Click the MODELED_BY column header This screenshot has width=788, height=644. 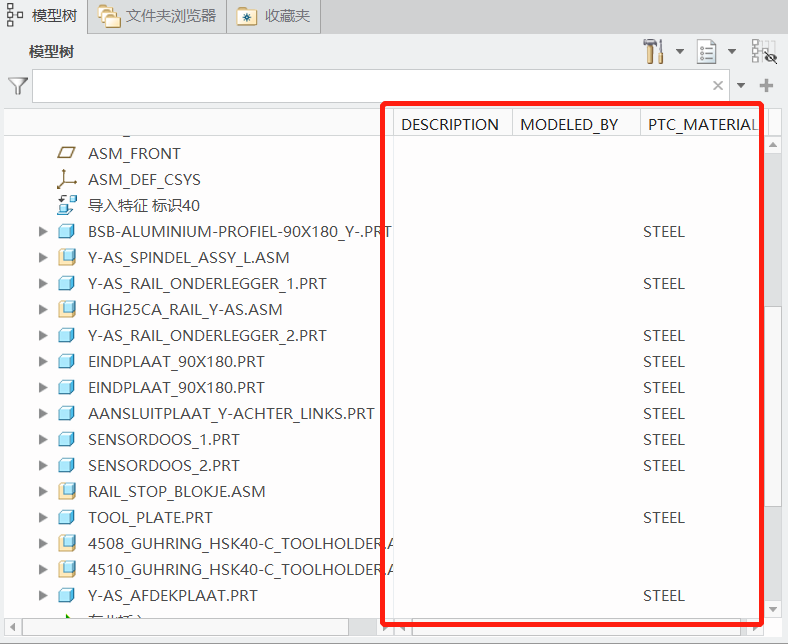tap(569, 125)
